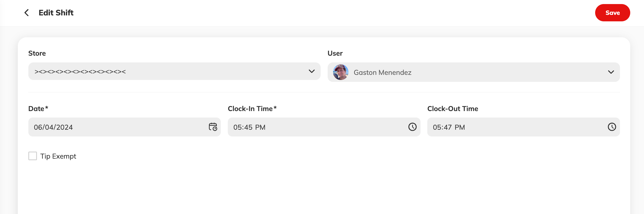Focus the 05:45 PM clock-in value
The width and height of the screenshot is (644, 214).
pos(249,127)
